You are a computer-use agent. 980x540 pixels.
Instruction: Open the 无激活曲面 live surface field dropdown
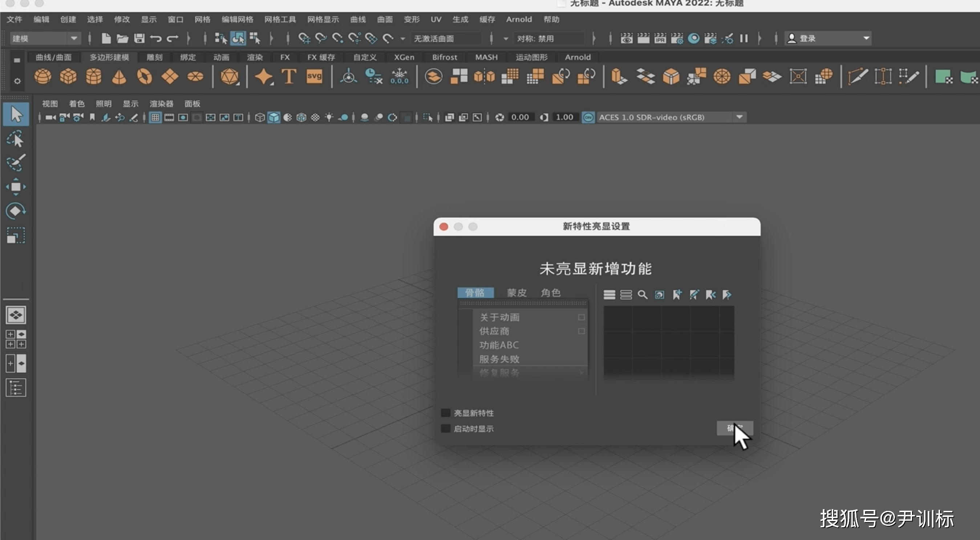447,39
